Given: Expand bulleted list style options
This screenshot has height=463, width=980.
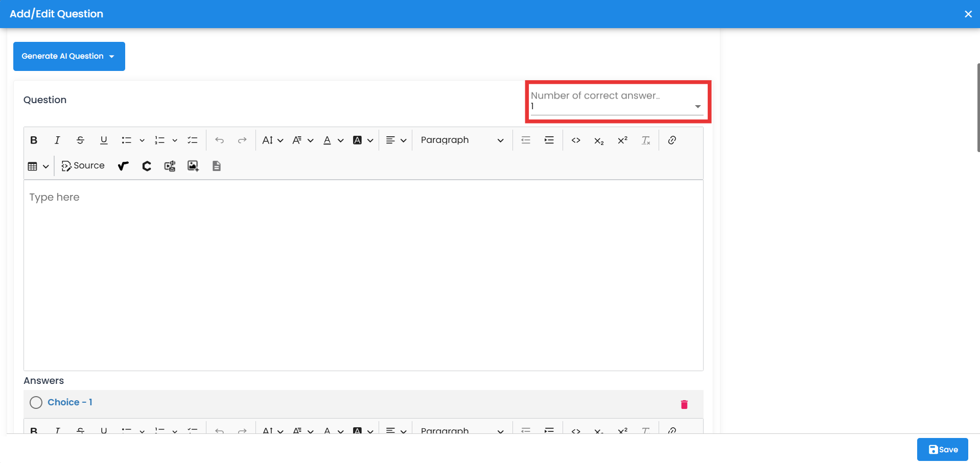Looking at the screenshot, I should [142, 140].
